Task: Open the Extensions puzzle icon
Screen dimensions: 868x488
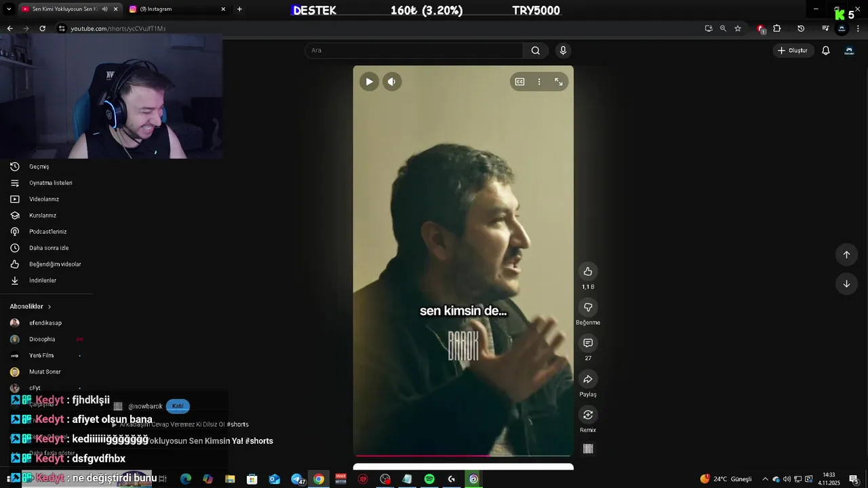Action: (777, 28)
